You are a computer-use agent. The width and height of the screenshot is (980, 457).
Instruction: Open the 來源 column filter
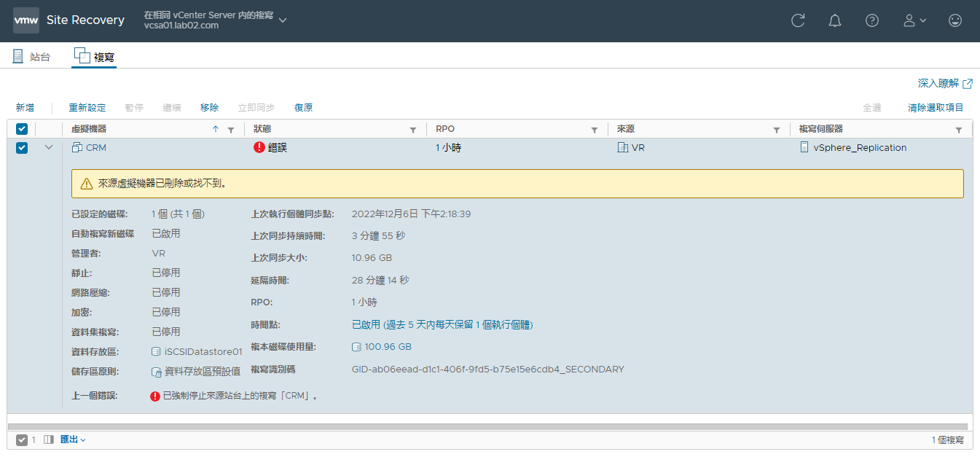(x=777, y=130)
